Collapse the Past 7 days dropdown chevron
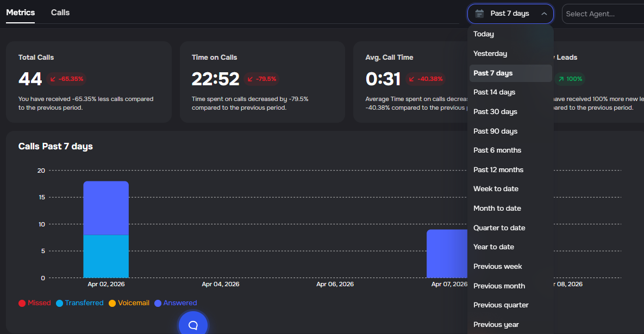This screenshot has height=334, width=644. (544, 14)
